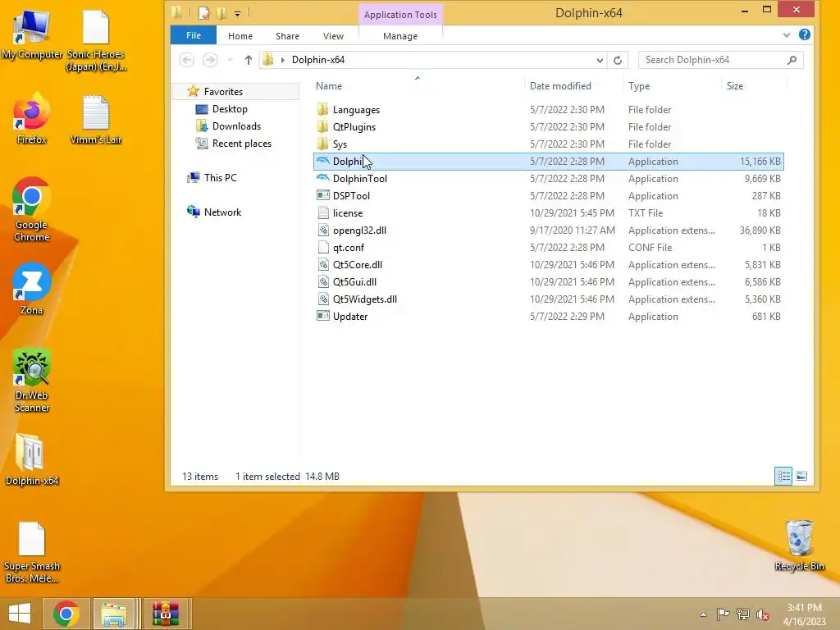Click the muted volume tray icon

763,614
